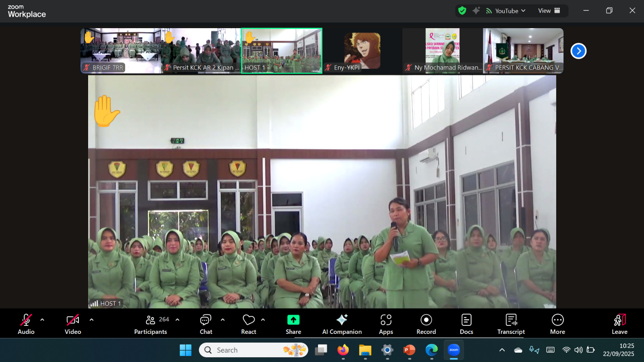Show next participants with the blue arrow
This screenshot has height=362, width=644.
click(578, 51)
